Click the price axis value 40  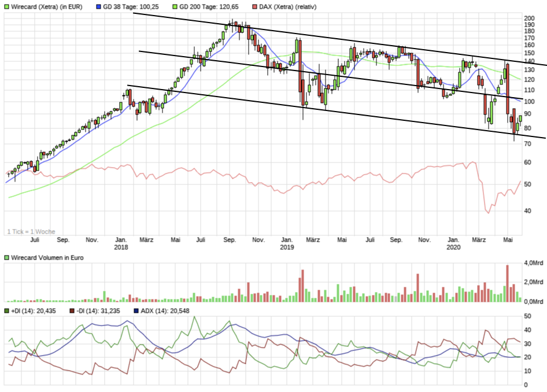(527, 210)
